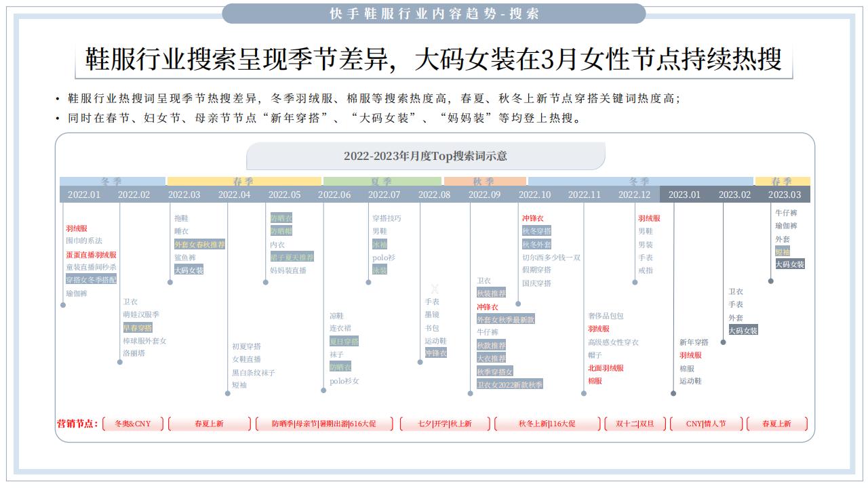
Task: Click the keyword 萌娃汉服季
Action: point(141,314)
